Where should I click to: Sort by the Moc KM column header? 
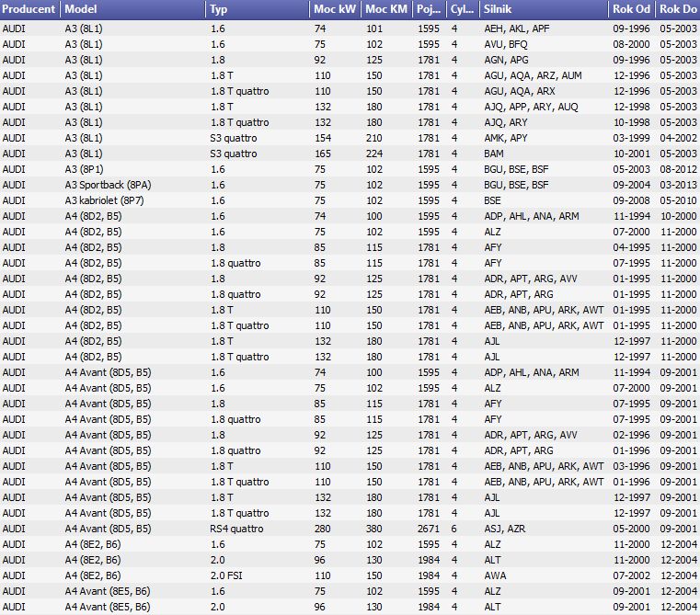[x=386, y=9]
